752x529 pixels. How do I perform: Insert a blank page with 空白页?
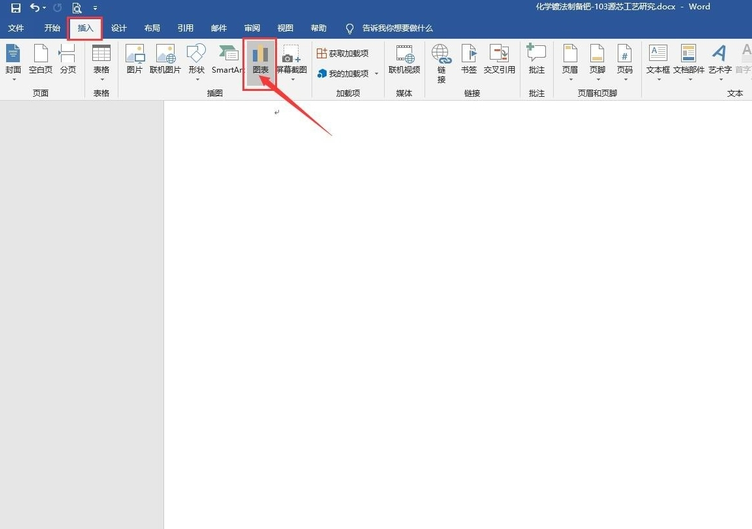40,59
